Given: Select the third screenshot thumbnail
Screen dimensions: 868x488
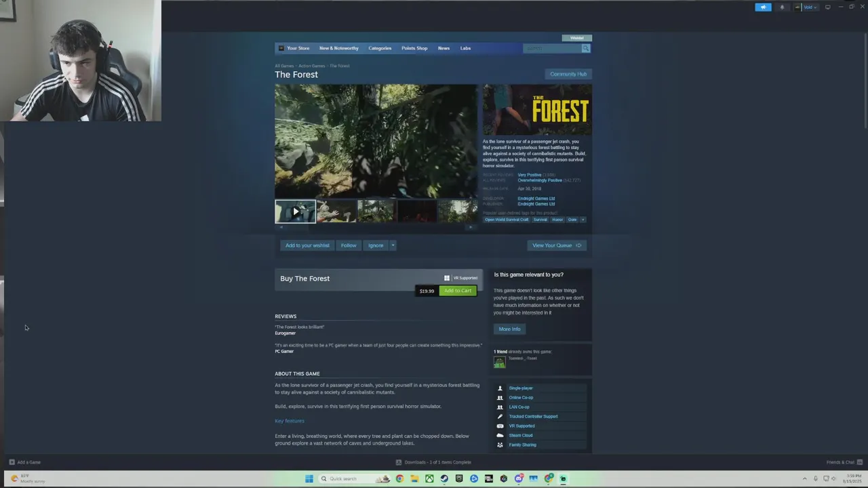Looking at the screenshot, I should [x=376, y=211].
